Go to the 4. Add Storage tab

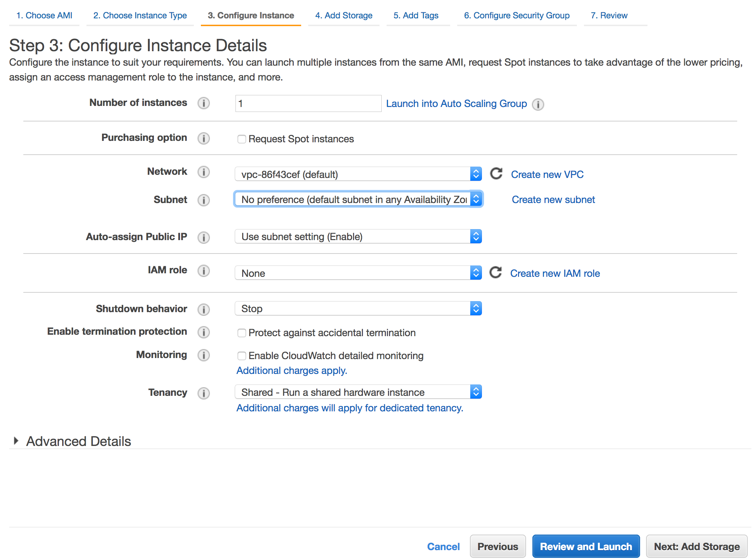coord(344,16)
